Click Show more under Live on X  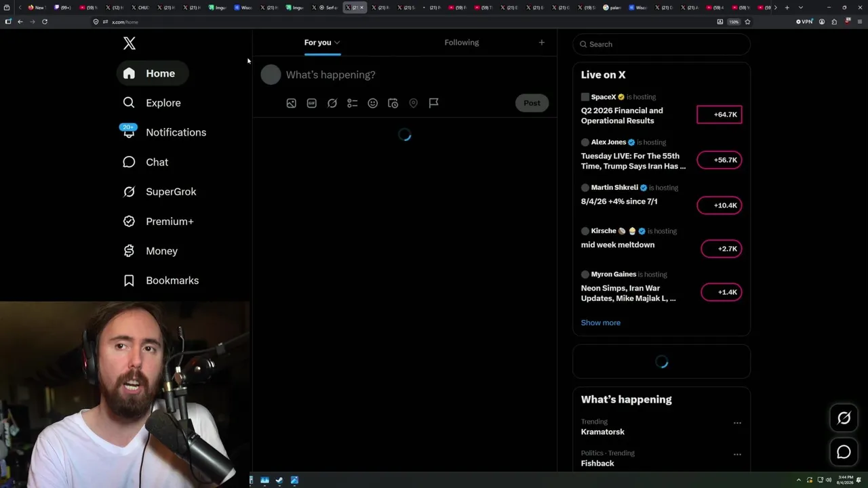pyautogui.click(x=601, y=323)
